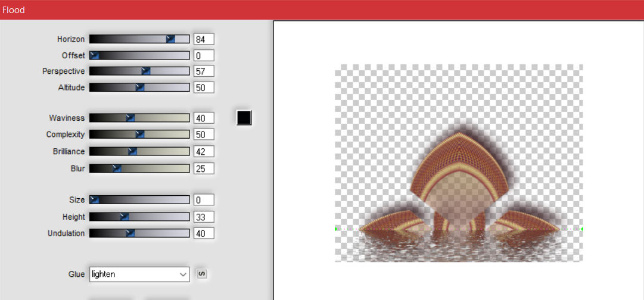Click the Height slider handle
Image resolution: width=644 pixels, height=300 pixels.
(125, 217)
